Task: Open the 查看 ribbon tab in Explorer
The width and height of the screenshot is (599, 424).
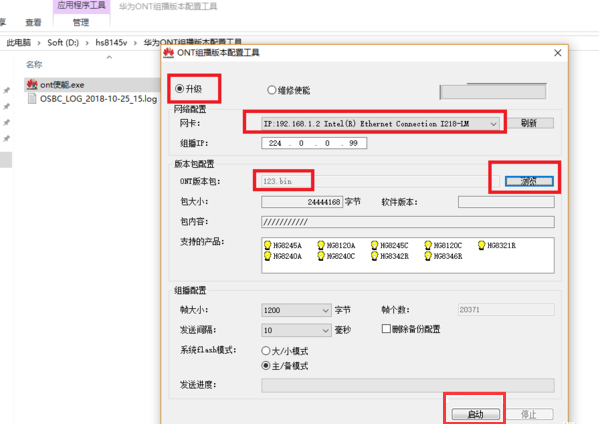Action: coord(33,23)
